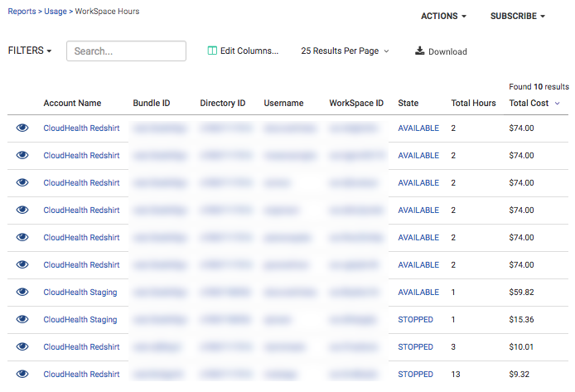
Task: Click the Found 10 results text
Action: tap(539, 87)
